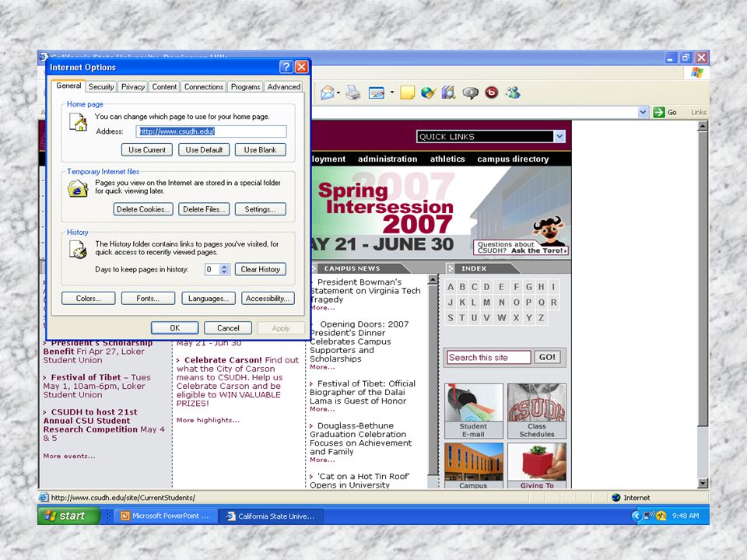Screen dimensions: 747x560
Task: Switch to the Security tab
Action: point(101,86)
